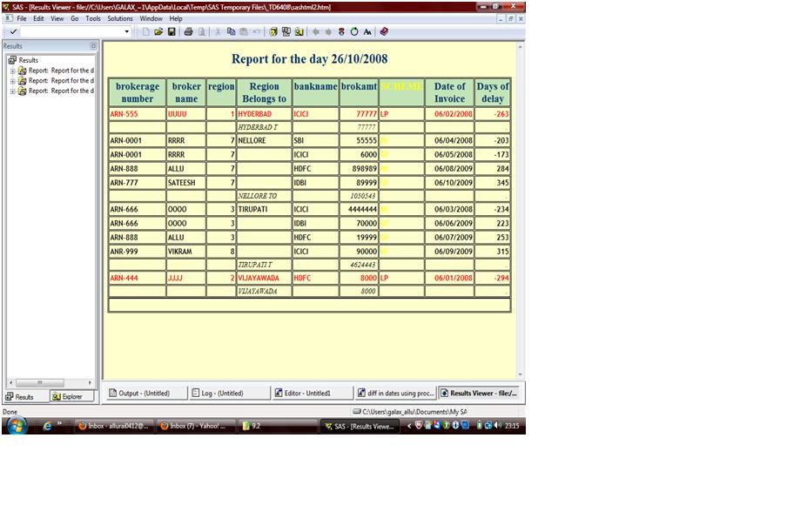Image resolution: width=787 pixels, height=532 pixels.
Task: Close the Results pane with X icon
Action: [x=93, y=45]
